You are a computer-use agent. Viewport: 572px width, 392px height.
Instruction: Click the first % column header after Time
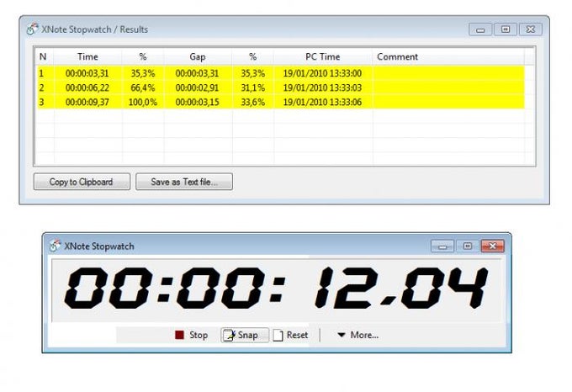143,57
